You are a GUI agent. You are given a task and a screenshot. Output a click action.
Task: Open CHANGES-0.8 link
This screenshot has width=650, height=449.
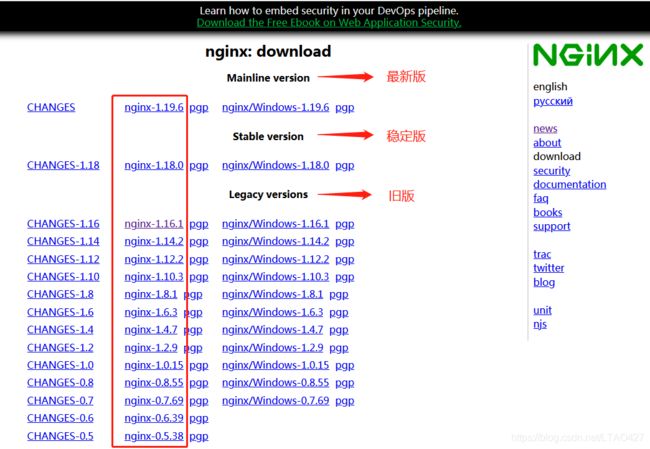pos(60,383)
